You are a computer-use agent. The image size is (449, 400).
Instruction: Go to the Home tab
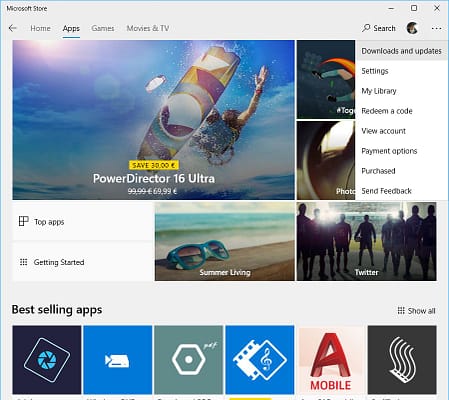40,28
